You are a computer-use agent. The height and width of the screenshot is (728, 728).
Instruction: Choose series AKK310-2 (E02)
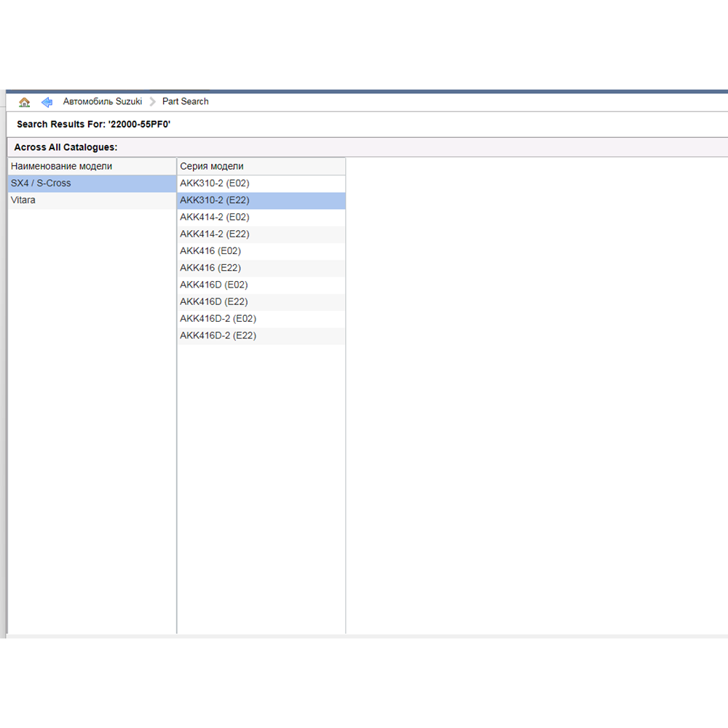pyautogui.click(x=261, y=183)
